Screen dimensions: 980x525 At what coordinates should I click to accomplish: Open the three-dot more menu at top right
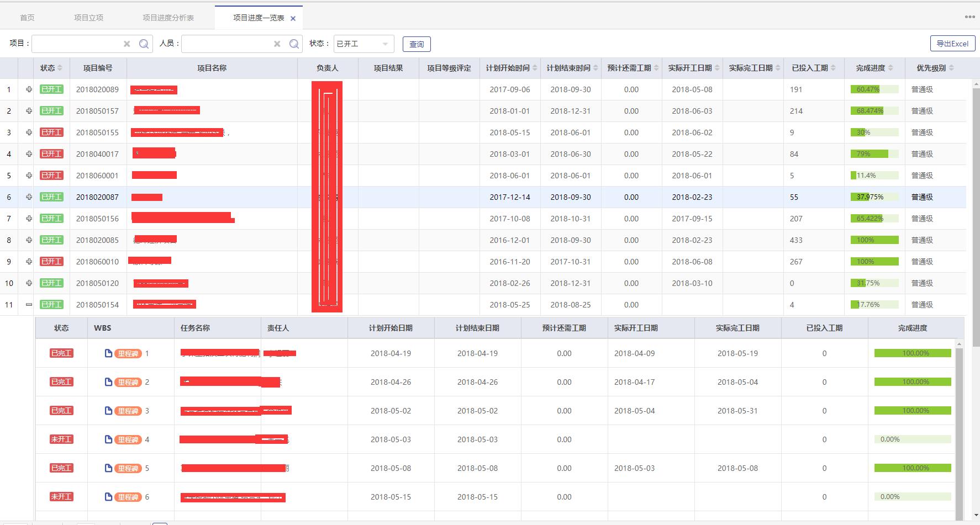pyautogui.click(x=970, y=17)
